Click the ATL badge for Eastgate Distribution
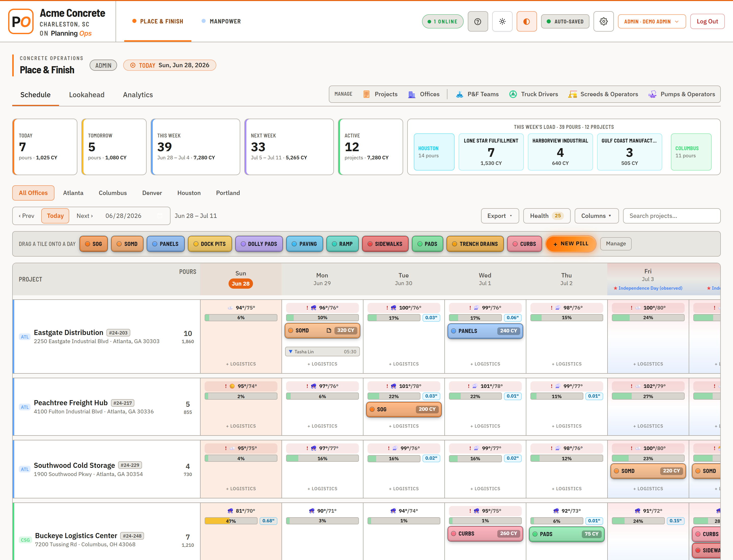 click(x=25, y=337)
